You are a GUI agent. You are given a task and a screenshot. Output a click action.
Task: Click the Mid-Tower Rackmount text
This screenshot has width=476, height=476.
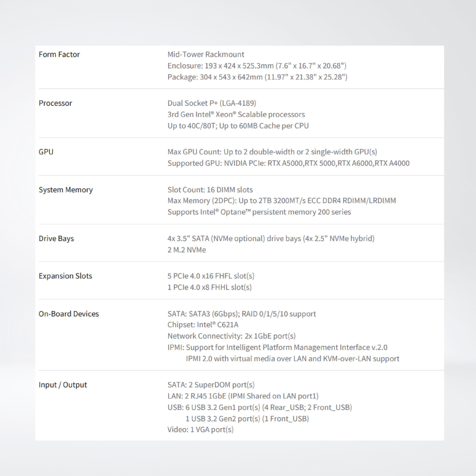206,54
